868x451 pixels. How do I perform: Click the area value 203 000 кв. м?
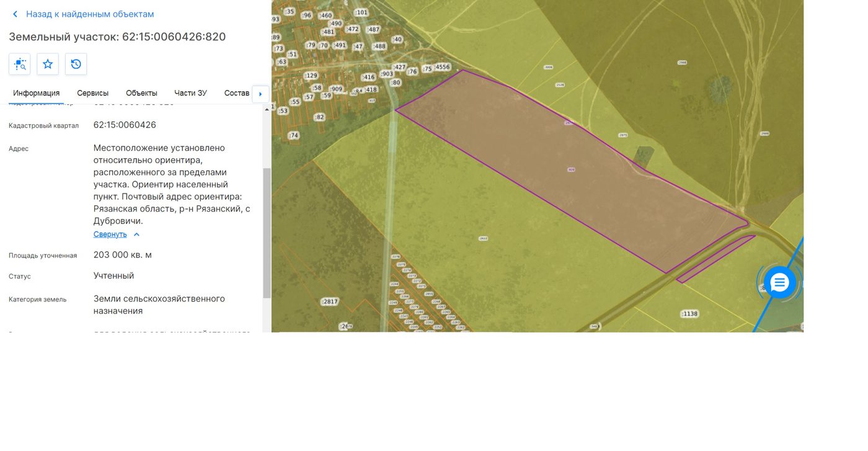(x=123, y=255)
